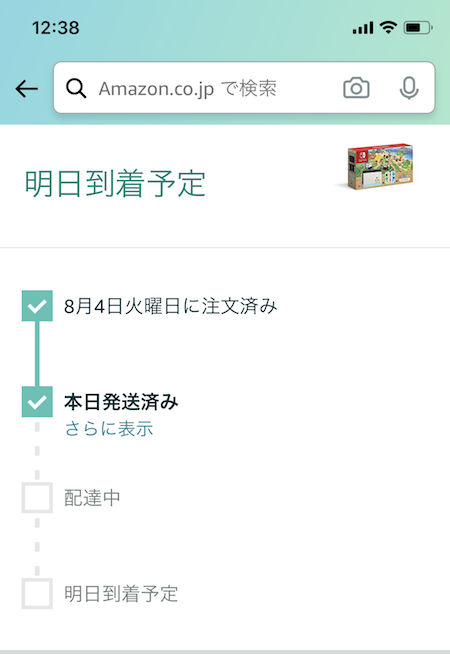Tap the Wi-Fi status icon
Screen dimensions: 450x654
(x=388, y=28)
